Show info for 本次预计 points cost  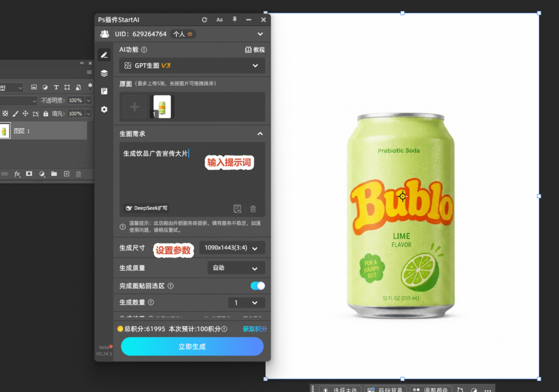coord(224,329)
